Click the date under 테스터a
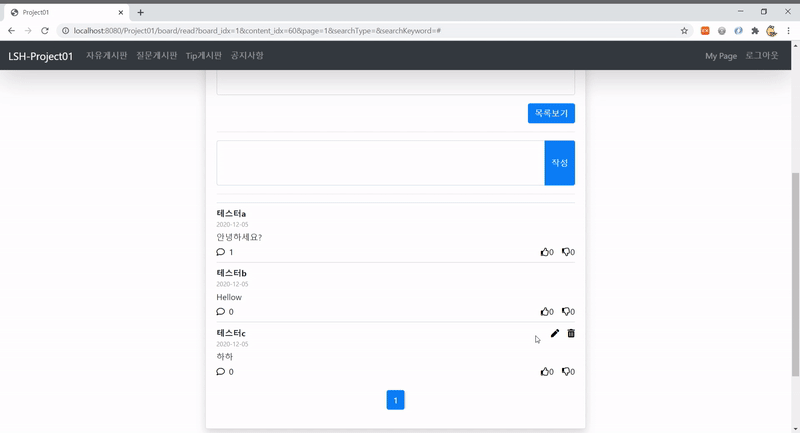The width and height of the screenshot is (800, 433). 232,224
